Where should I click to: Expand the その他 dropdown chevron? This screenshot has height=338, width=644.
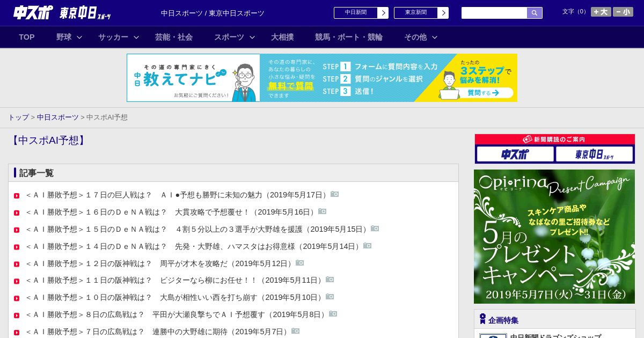click(x=435, y=37)
